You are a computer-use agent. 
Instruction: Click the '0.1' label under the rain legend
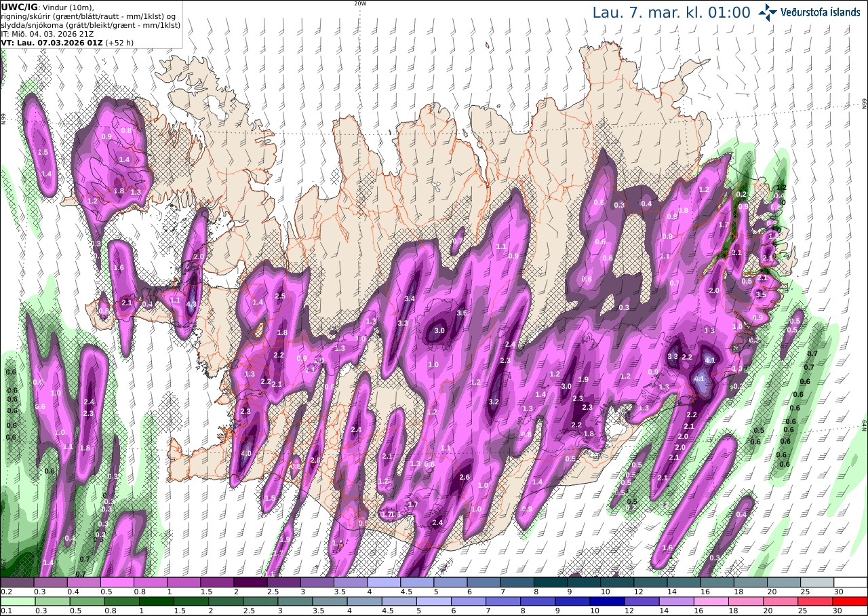5,611
